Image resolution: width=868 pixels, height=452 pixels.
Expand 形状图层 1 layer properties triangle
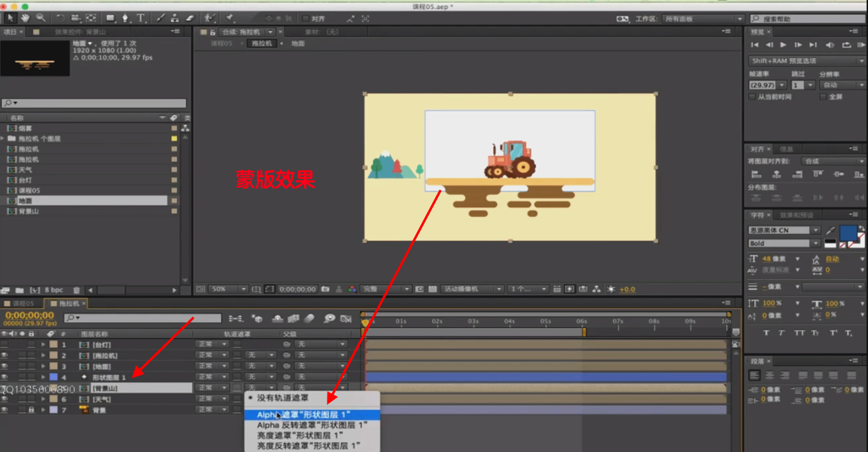tap(43, 377)
